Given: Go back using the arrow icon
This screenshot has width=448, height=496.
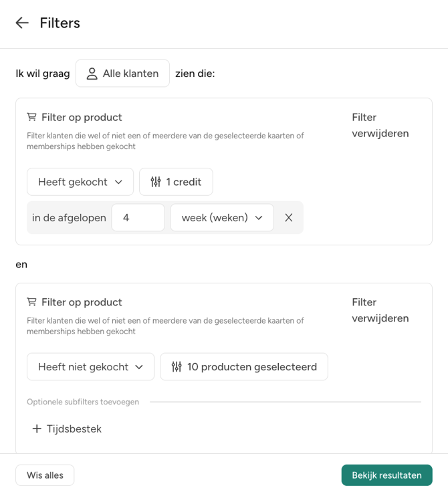Looking at the screenshot, I should 22,23.
